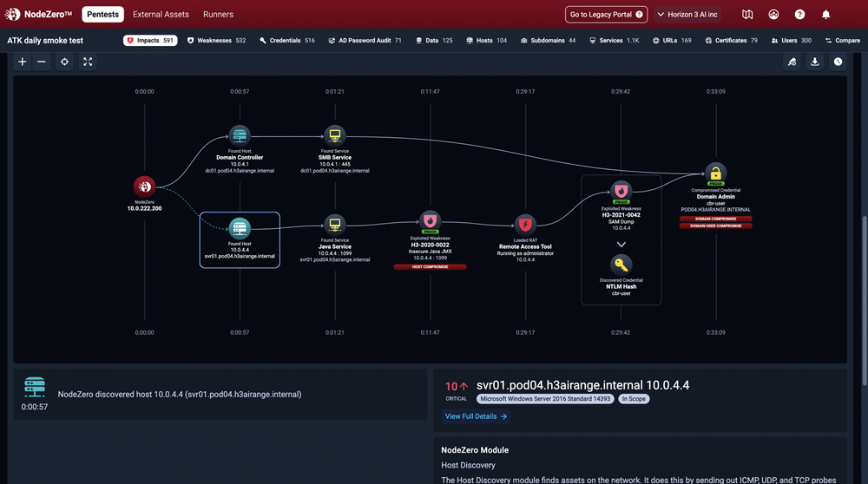Image resolution: width=868 pixels, height=484 pixels.
Task: Recenter the attack graph view
Action: tap(64, 62)
